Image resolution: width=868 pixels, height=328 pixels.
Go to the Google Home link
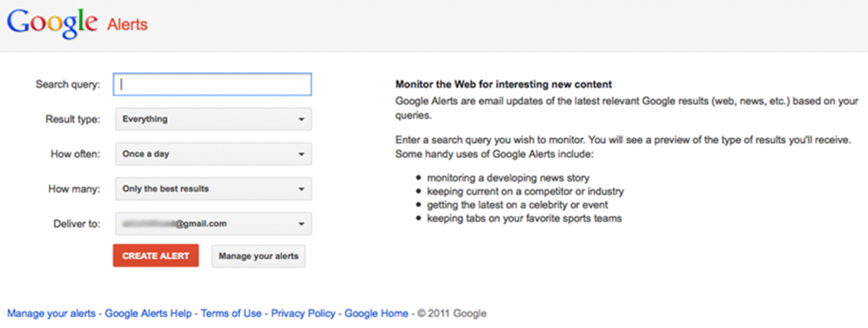[376, 314]
